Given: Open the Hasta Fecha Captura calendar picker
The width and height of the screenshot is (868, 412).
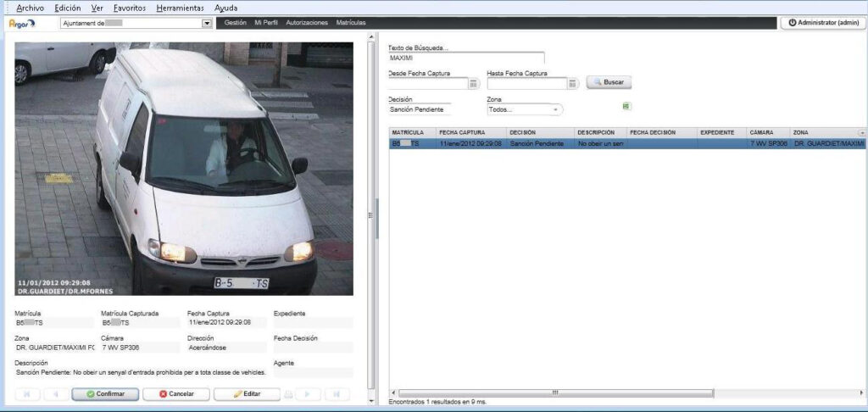Looking at the screenshot, I should click(573, 83).
